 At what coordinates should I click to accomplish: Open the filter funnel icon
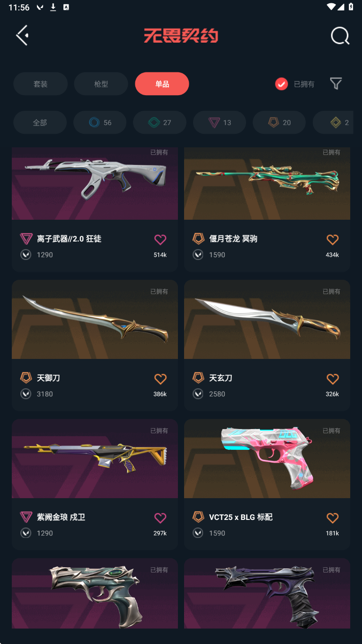point(336,84)
